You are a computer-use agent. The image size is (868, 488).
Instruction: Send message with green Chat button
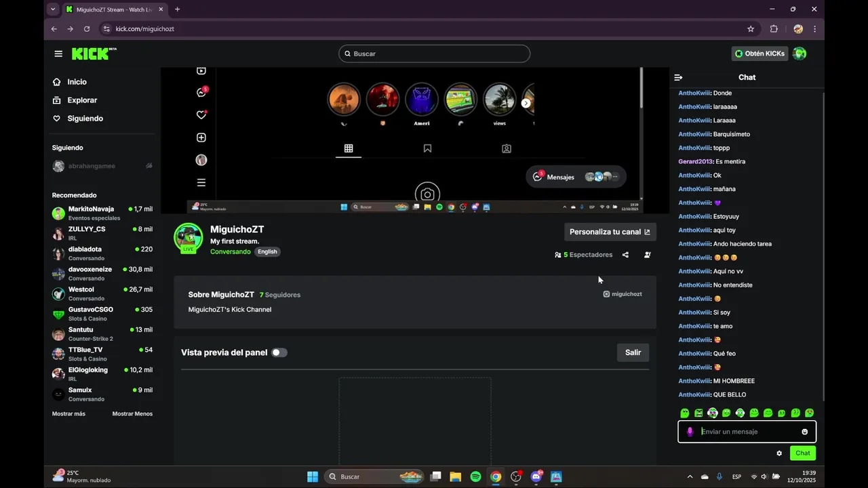(x=802, y=453)
